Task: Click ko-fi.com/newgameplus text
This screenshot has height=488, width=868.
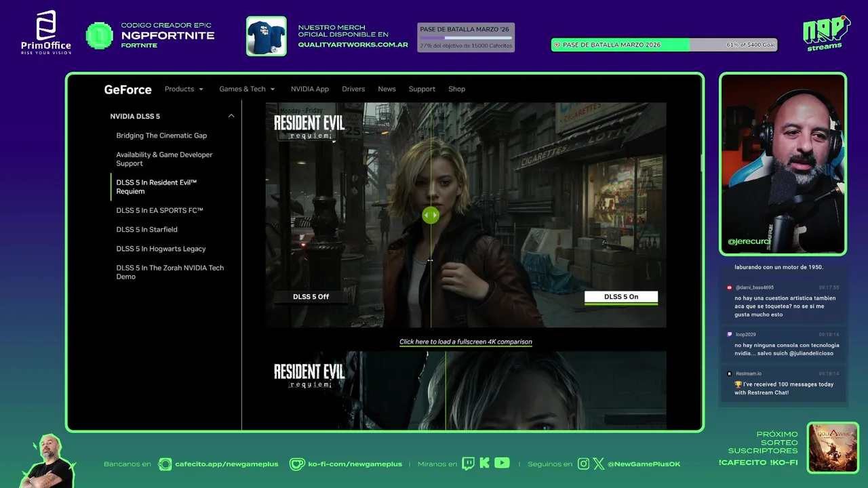Action: pyautogui.click(x=355, y=464)
